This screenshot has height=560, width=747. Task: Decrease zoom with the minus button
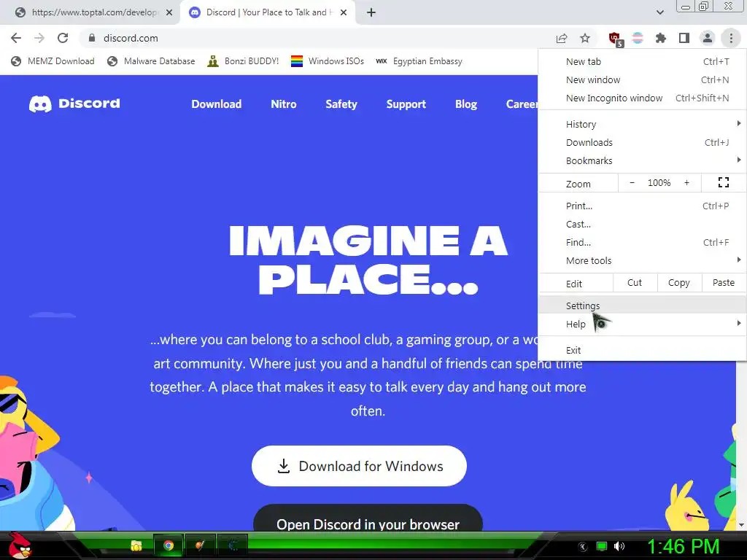pyautogui.click(x=632, y=183)
